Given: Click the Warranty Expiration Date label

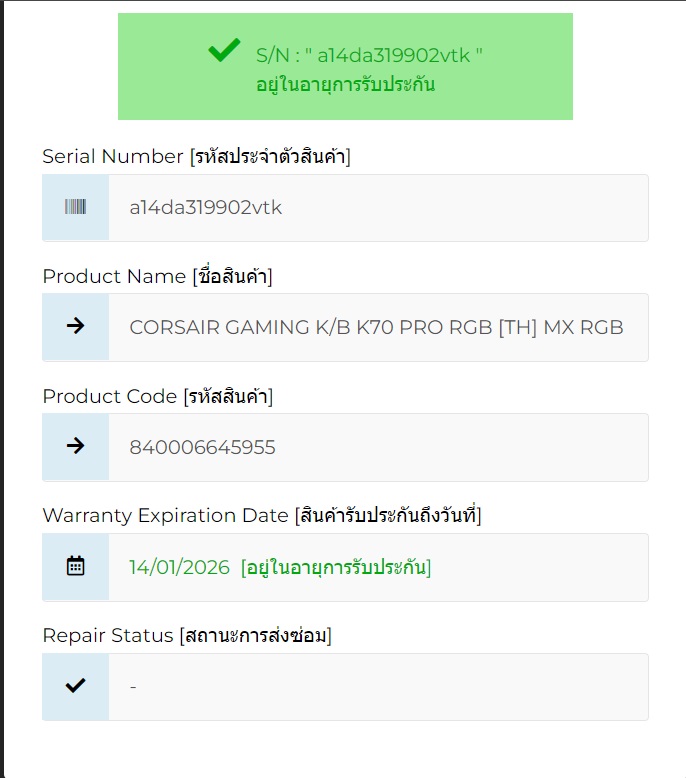Looking at the screenshot, I should pos(262,515).
